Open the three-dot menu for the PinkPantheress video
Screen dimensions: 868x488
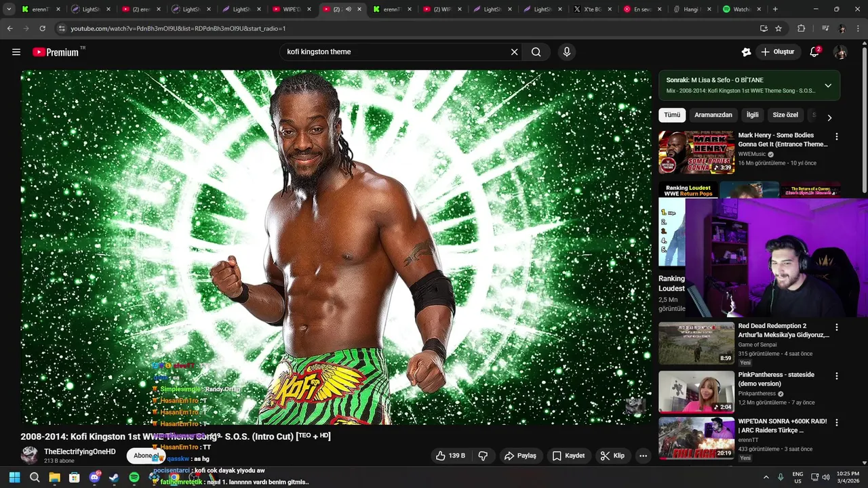pos(836,375)
